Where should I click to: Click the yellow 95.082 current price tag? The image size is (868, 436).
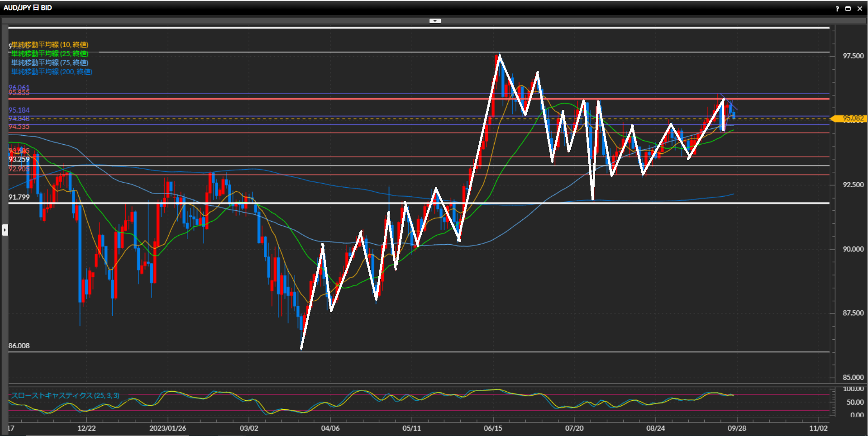(851, 118)
